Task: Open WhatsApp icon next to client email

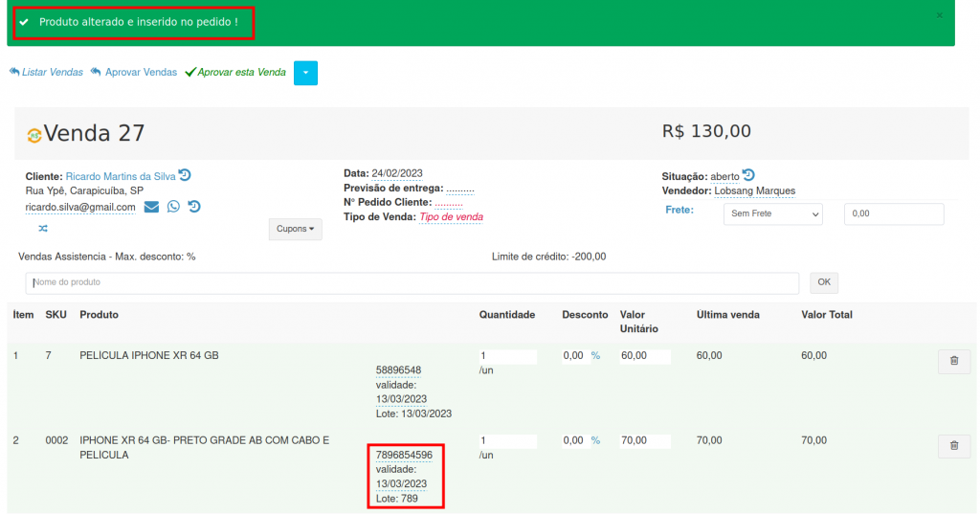Action: point(173,207)
